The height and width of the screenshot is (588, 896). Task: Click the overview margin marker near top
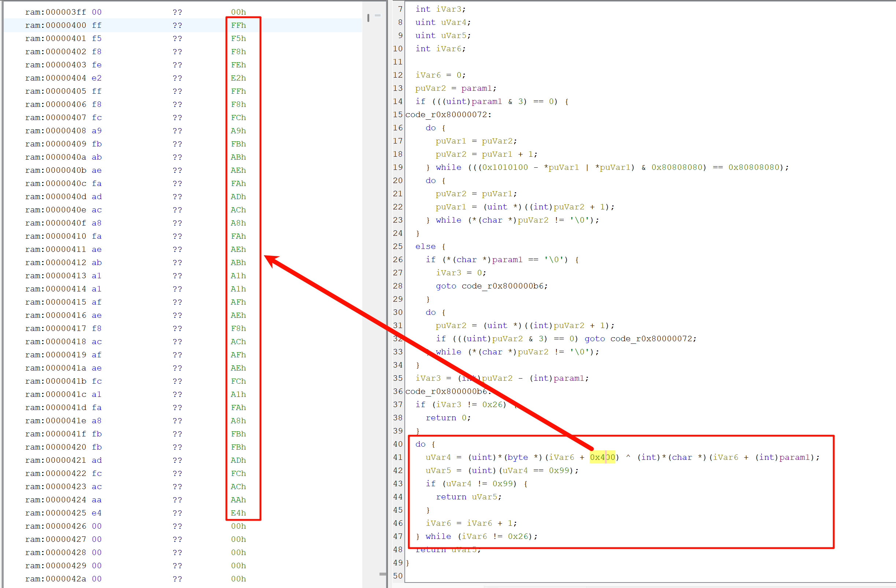[x=378, y=15]
